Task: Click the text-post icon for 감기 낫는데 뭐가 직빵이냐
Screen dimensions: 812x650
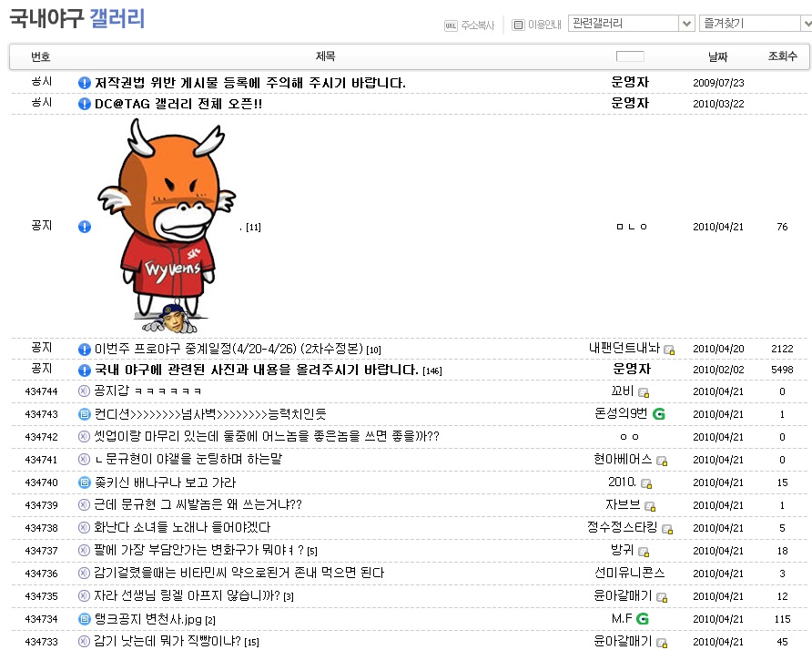Action: tap(84, 642)
